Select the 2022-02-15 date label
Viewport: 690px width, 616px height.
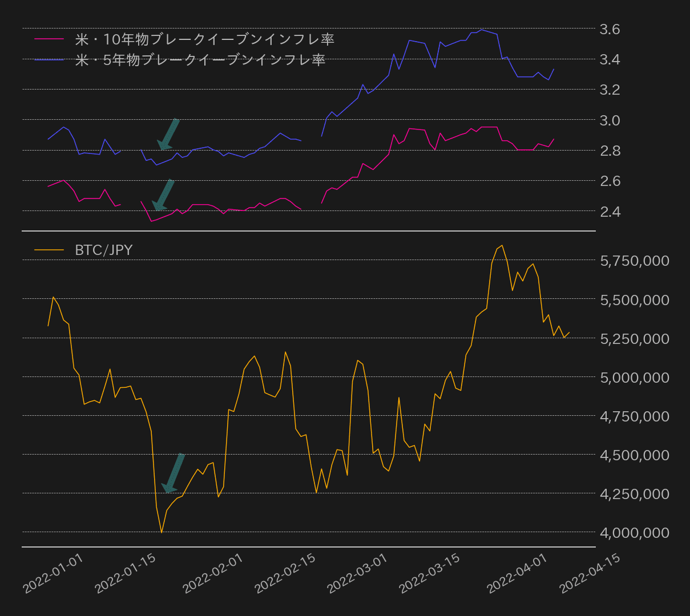pyautogui.click(x=285, y=574)
